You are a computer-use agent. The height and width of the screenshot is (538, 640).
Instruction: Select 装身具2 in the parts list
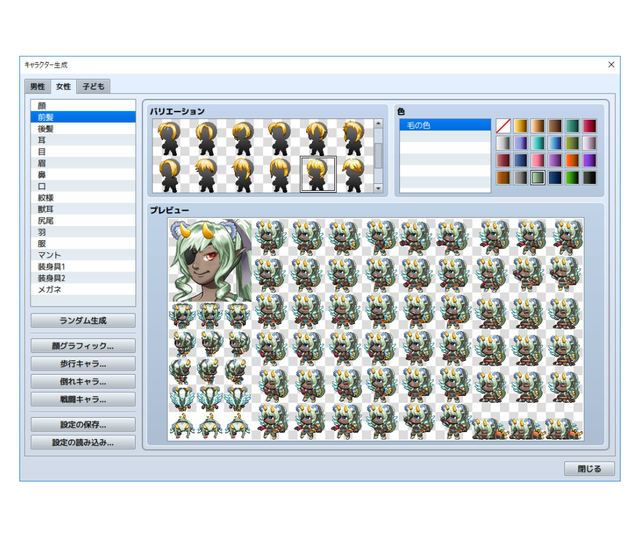tap(83, 278)
